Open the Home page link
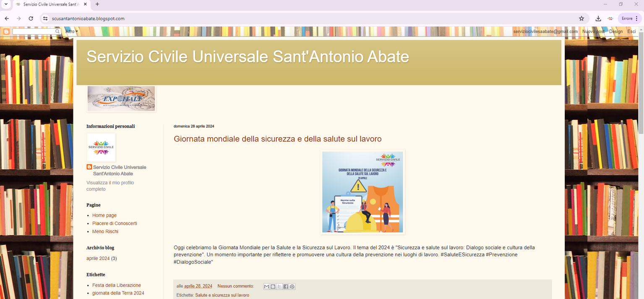 104,215
